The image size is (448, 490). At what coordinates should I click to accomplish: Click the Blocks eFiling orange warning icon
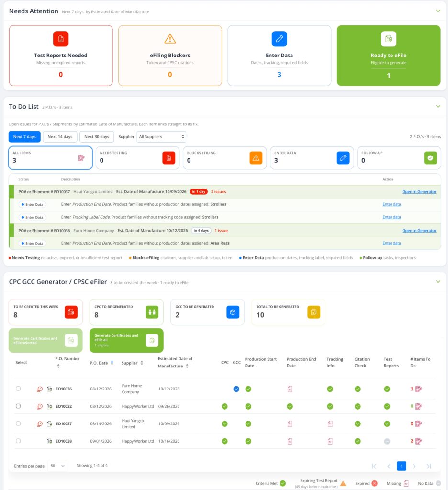tap(256, 158)
